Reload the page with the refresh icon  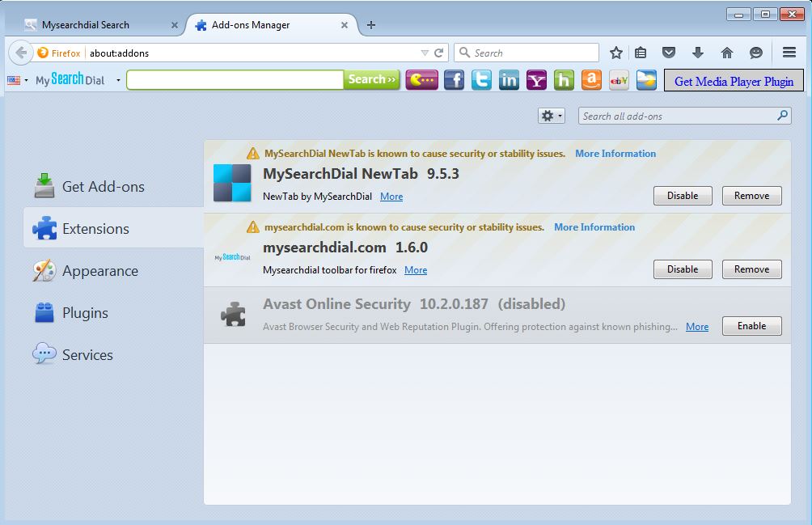coord(439,53)
